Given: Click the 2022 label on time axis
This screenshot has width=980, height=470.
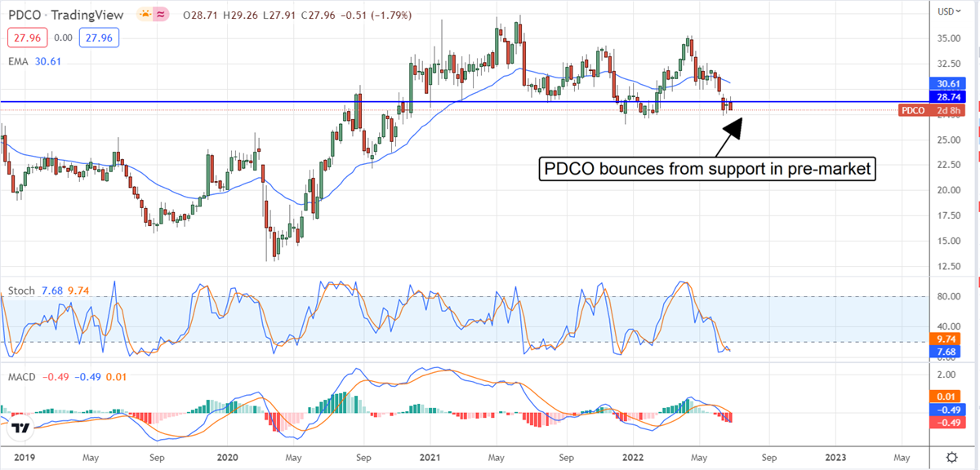Looking at the screenshot, I should (634, 458).
